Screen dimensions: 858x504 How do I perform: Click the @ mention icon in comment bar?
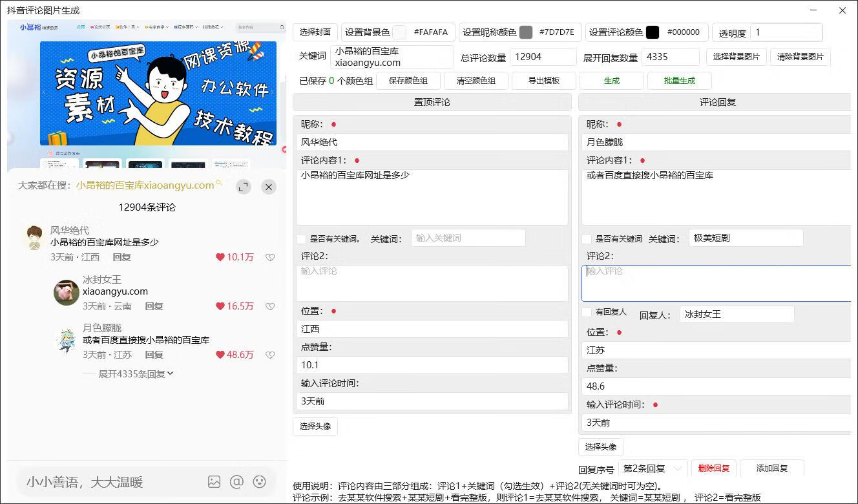pyautogui.click(x=237, y=482)
